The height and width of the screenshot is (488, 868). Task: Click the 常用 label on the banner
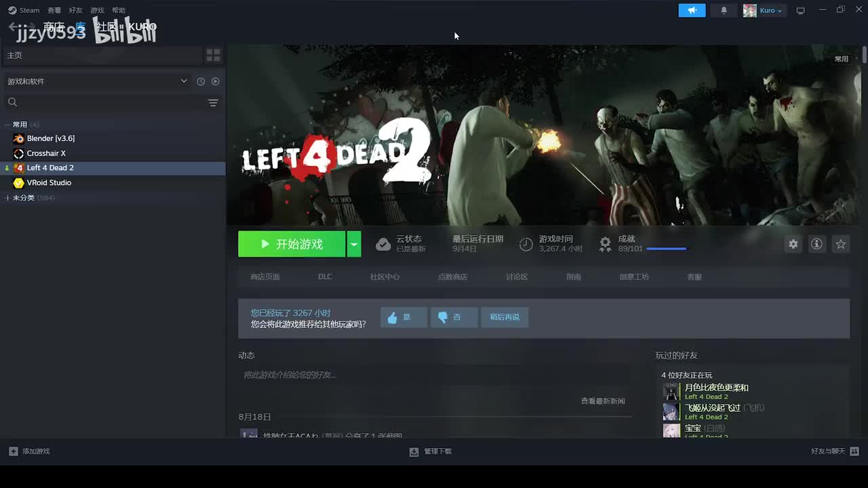coord(842,59)
